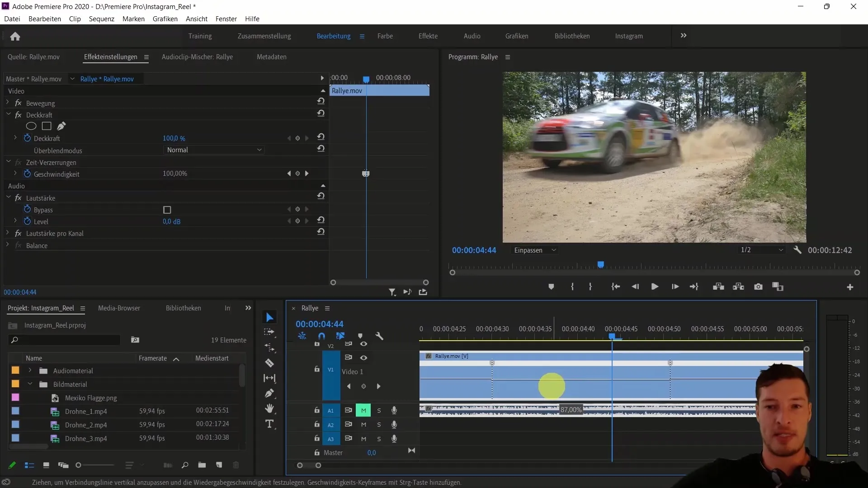Click Level value 0,0 dB
This screenshot has width=868, height=488.
coord(171,222)
